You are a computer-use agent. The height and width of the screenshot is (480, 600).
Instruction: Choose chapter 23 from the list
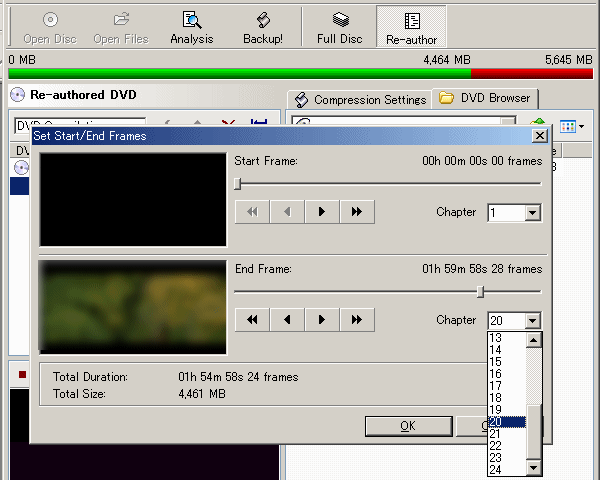(x=496, y=457)
